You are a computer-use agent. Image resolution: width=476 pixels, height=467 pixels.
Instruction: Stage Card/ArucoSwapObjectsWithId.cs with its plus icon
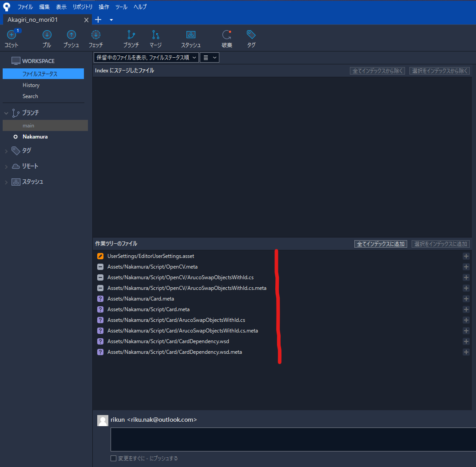[x=466, y=320]
